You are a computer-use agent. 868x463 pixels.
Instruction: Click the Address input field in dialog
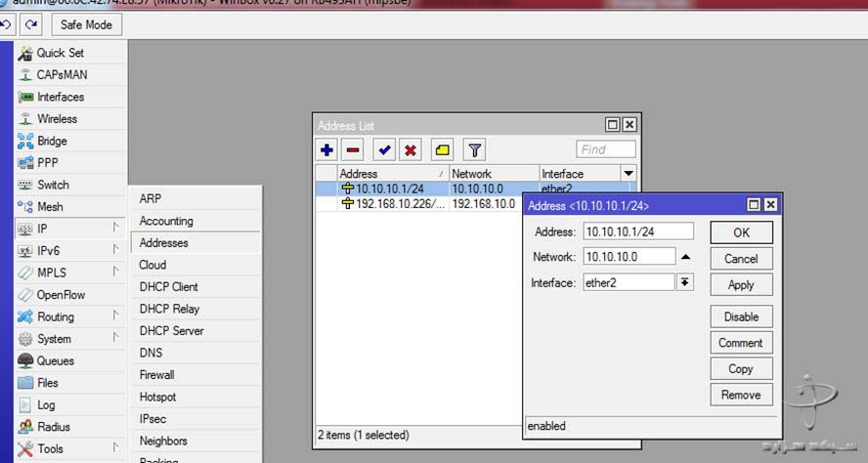coord(638,231)
